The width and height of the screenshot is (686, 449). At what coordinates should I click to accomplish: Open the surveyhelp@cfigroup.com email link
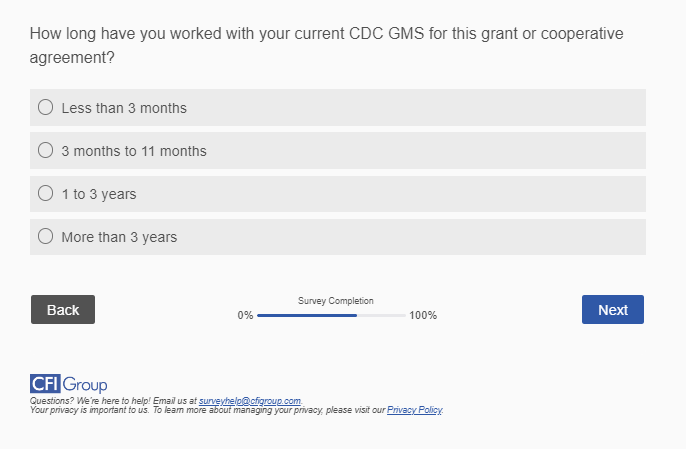click(x=249, y=400)
